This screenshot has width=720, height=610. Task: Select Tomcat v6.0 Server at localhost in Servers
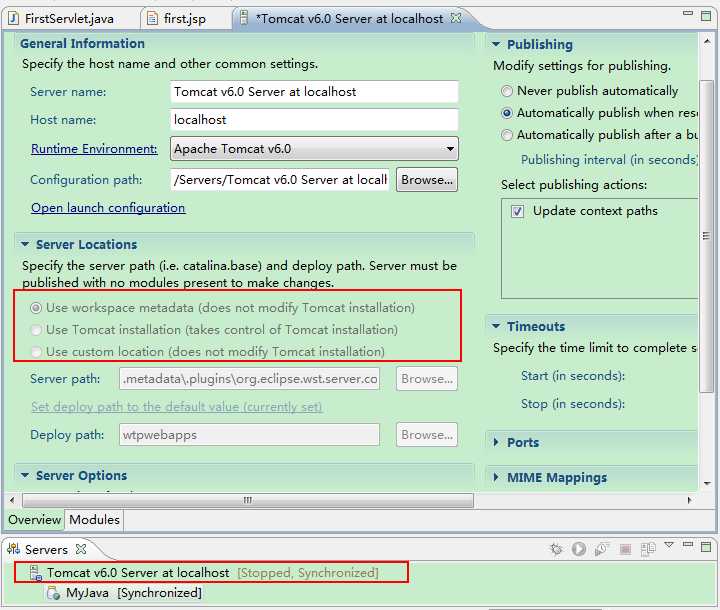click(x=138, y=573)
